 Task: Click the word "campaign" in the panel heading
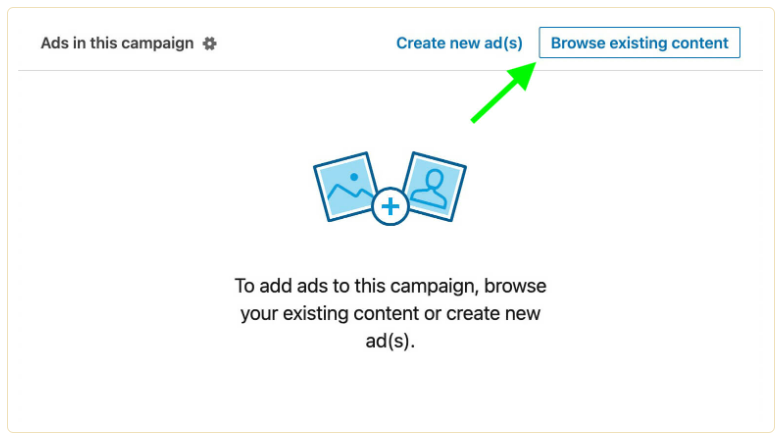click(x=159, y=44)
